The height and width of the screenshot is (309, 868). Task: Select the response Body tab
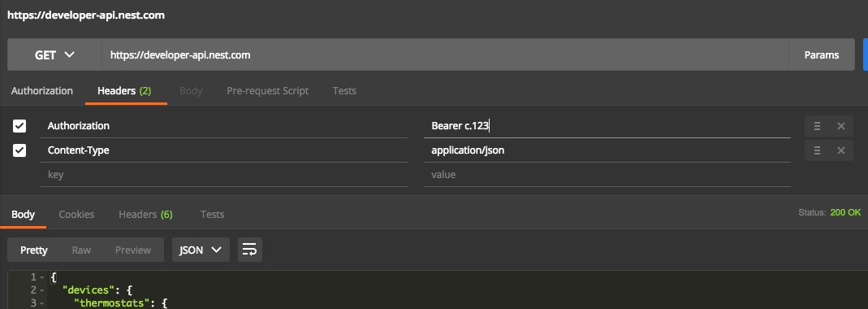[24, 214]
